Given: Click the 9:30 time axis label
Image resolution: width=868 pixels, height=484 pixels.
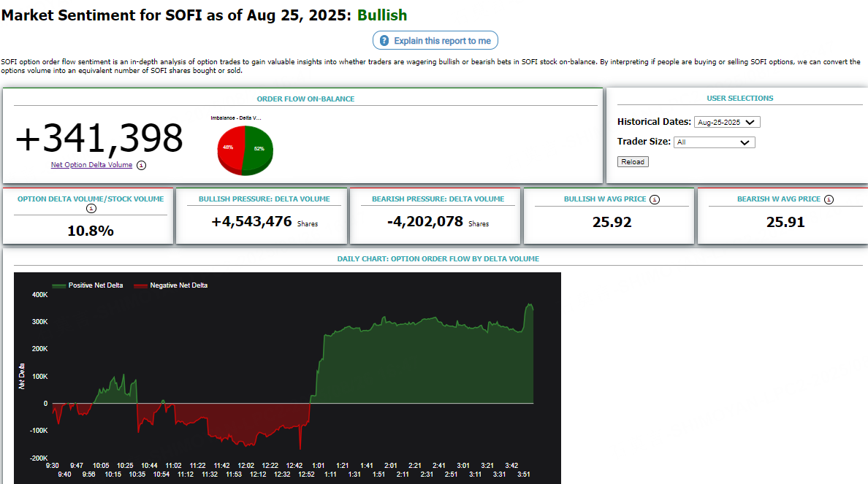Looking at the screenshot, I should (x=52, y=466).
